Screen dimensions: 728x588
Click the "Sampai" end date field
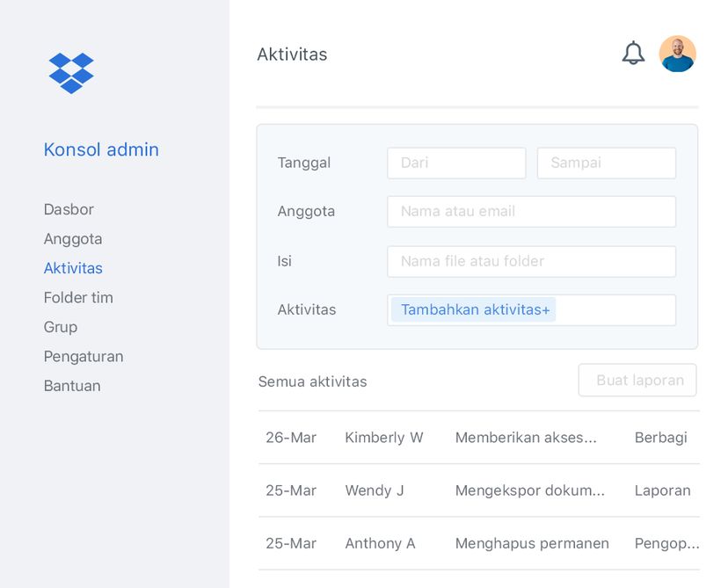point(606,163)
